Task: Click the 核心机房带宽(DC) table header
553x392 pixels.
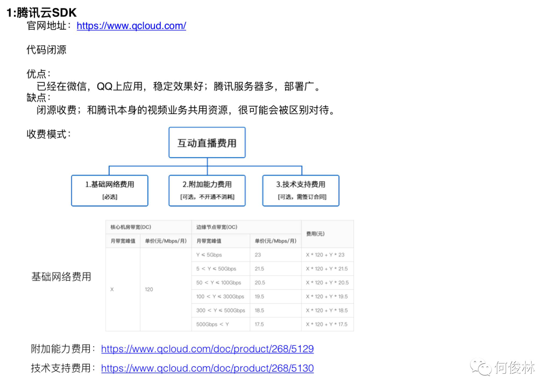Action: (x=131, y=227)
